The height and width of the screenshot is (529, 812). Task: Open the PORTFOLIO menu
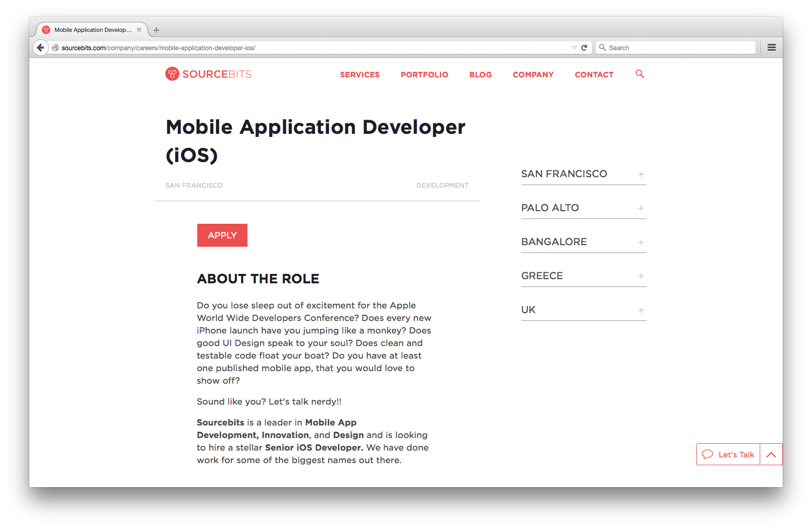click(x=424, y=75)
